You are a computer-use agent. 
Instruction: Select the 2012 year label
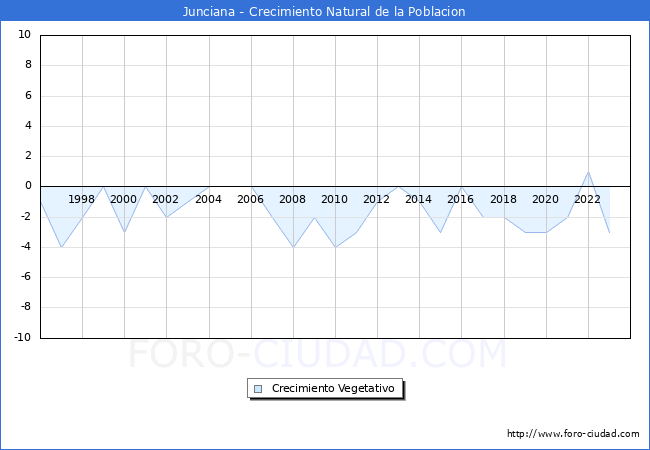coord(376,199)
